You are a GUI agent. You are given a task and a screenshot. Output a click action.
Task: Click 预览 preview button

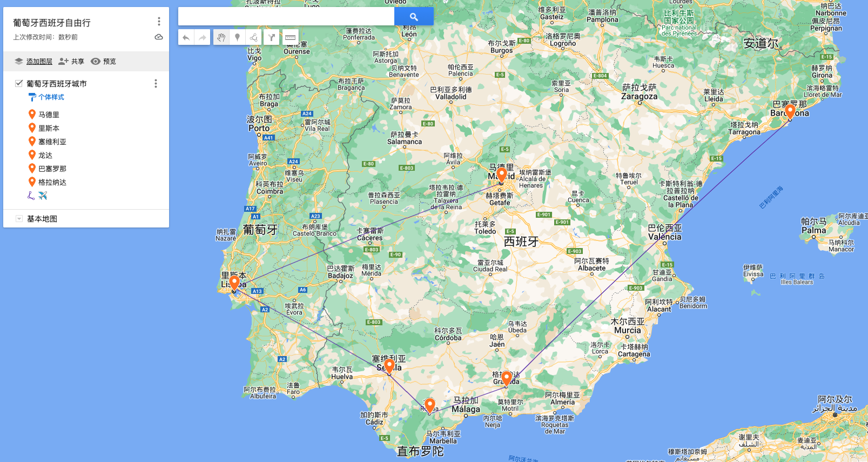coord(103,62)
